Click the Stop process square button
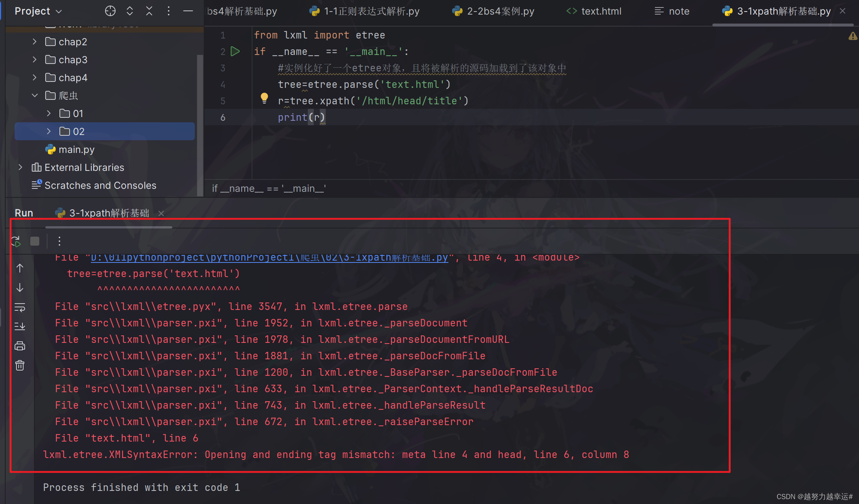This screenshot has height=504, width=859. coord(35,241)
